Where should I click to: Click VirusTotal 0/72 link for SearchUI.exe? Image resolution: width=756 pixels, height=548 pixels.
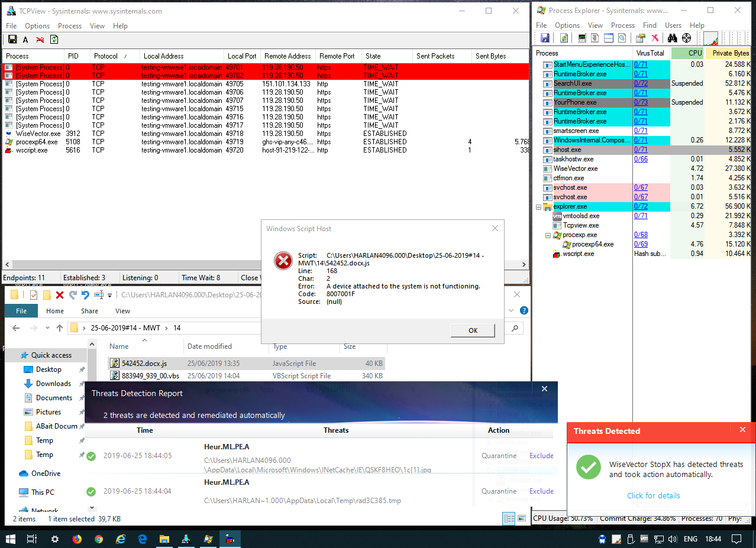641,83
